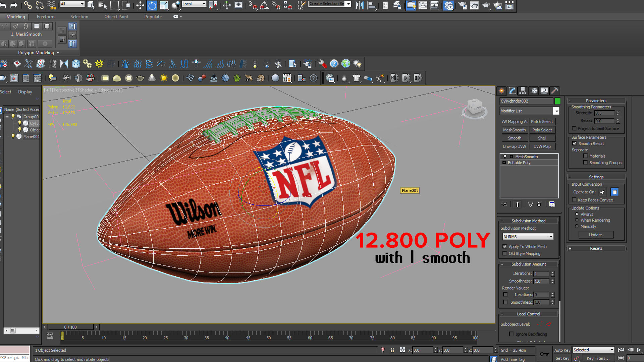Open the Utilities hammer panel tab
Screen dimensions: 644x362
pyautogui.click(x=554, y=90)
